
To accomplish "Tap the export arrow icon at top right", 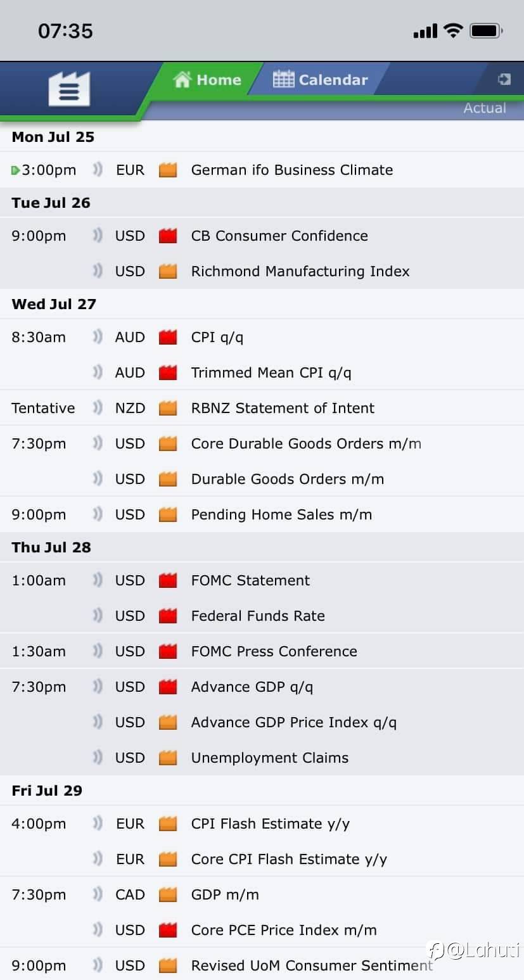I will coord(504,79).
